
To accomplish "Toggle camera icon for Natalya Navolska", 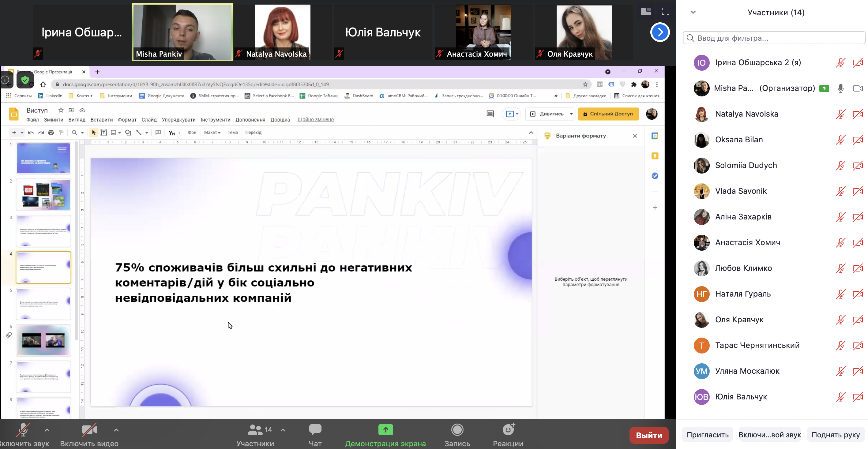I will [x=858, y=114].
